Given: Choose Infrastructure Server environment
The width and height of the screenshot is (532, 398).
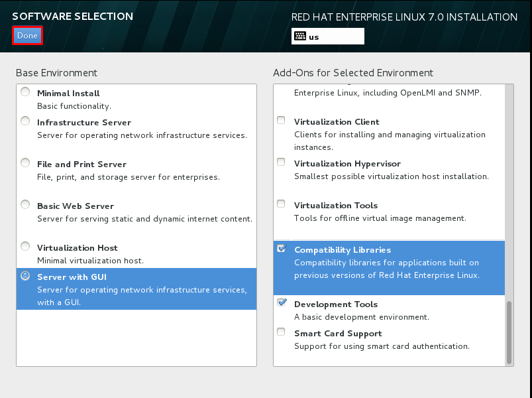Looking at the screenshot, I should (x=25, y=121).
